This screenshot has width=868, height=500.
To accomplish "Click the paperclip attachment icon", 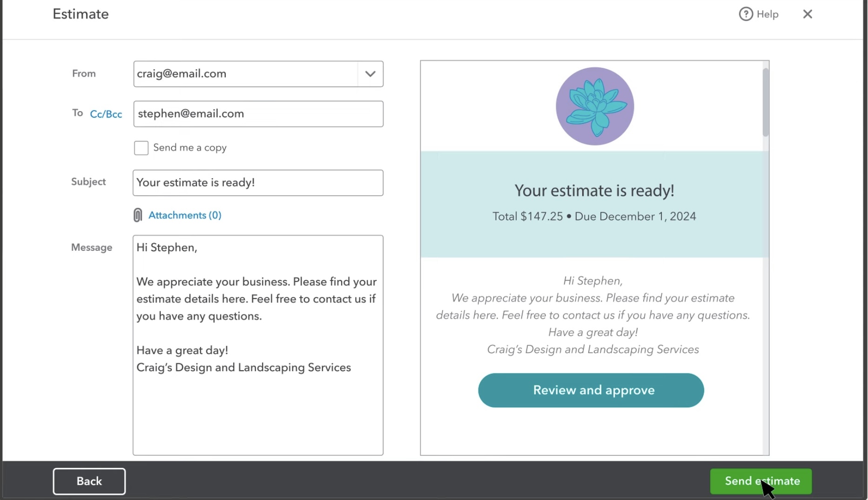I will 138,215.
